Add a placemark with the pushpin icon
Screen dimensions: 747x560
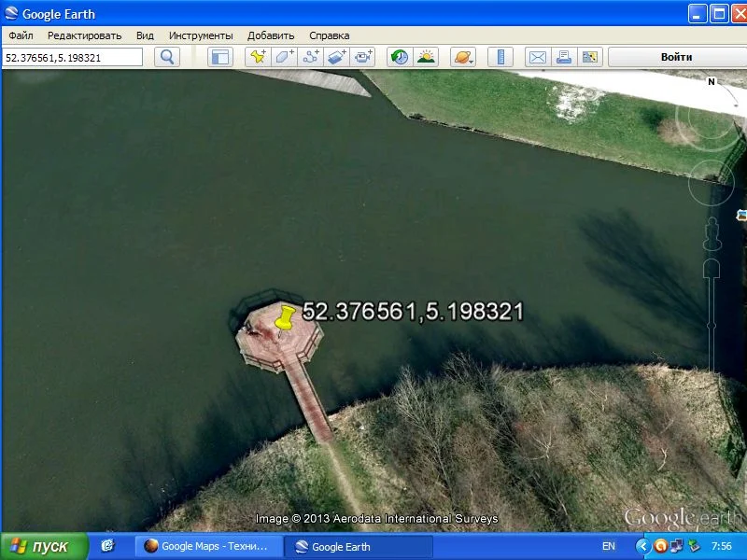[258, 57]
